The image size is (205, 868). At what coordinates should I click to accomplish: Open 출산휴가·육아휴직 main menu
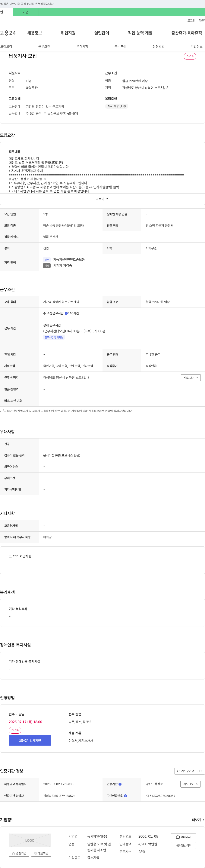point(186,33)
